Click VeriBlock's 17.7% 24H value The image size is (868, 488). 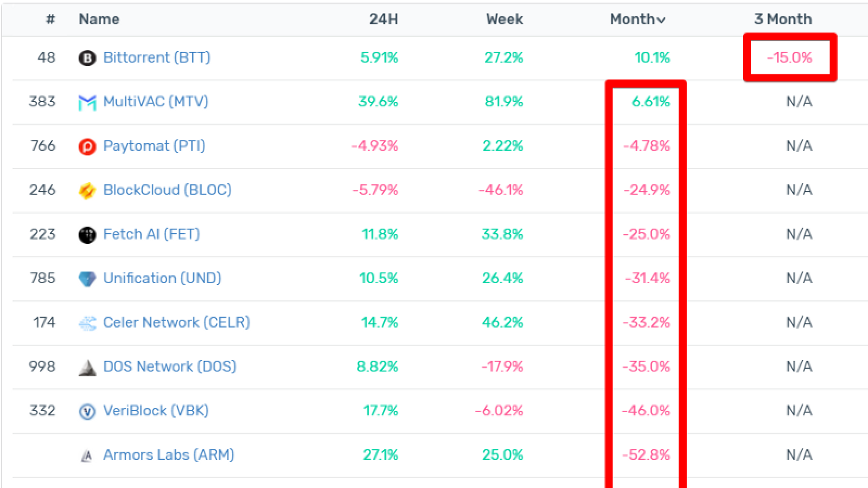(381, 410)
